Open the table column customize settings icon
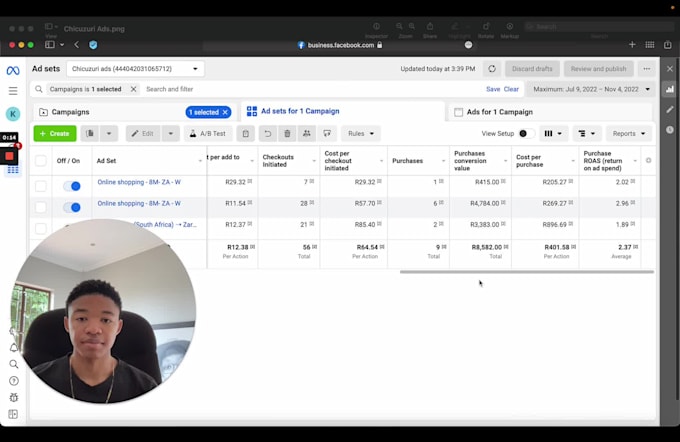 [x=648, y=160]
